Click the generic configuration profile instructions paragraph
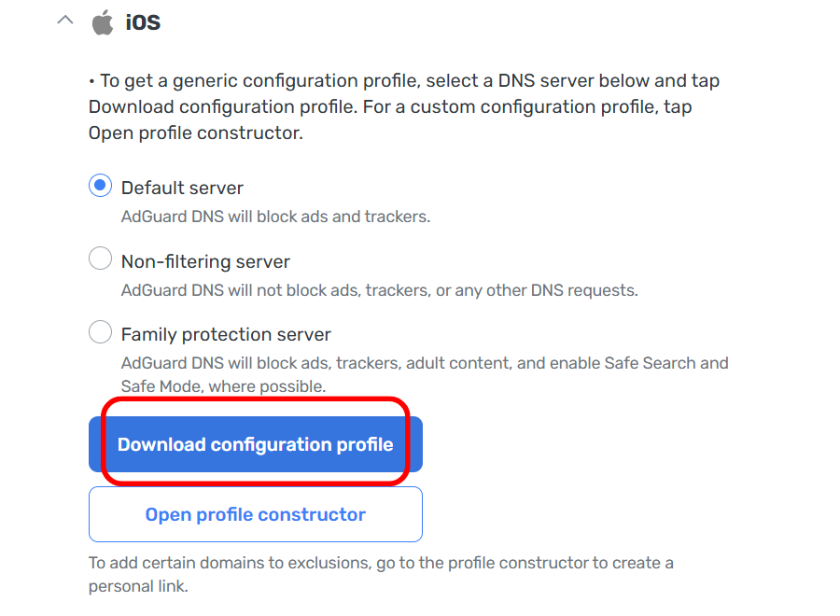 click(403, 106)
